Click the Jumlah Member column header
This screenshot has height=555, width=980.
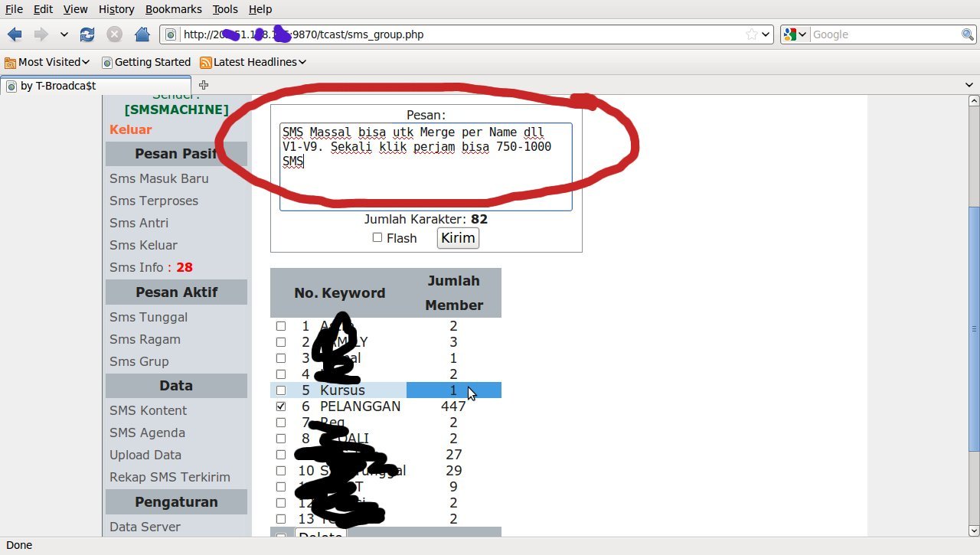[454, 293]
